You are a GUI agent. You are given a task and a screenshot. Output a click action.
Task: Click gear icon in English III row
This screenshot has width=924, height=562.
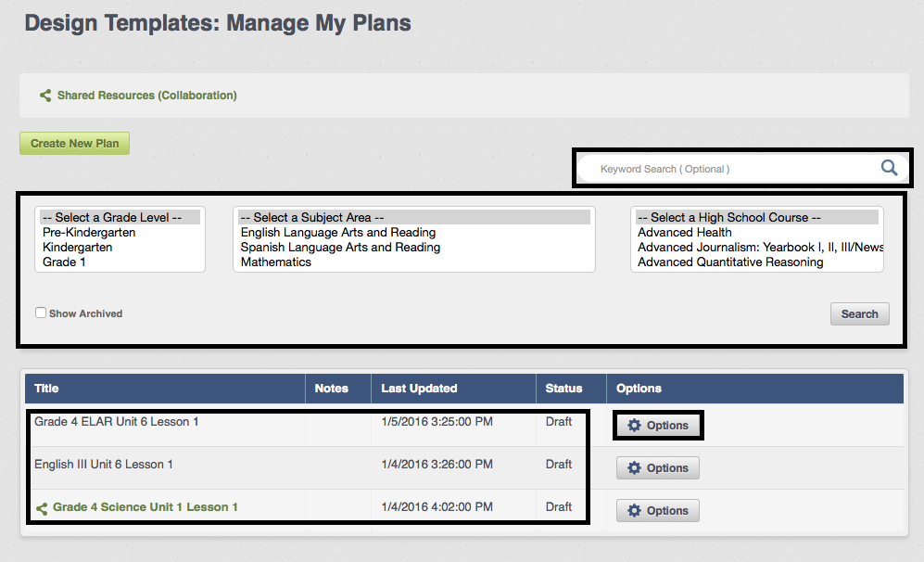[634, 467]
